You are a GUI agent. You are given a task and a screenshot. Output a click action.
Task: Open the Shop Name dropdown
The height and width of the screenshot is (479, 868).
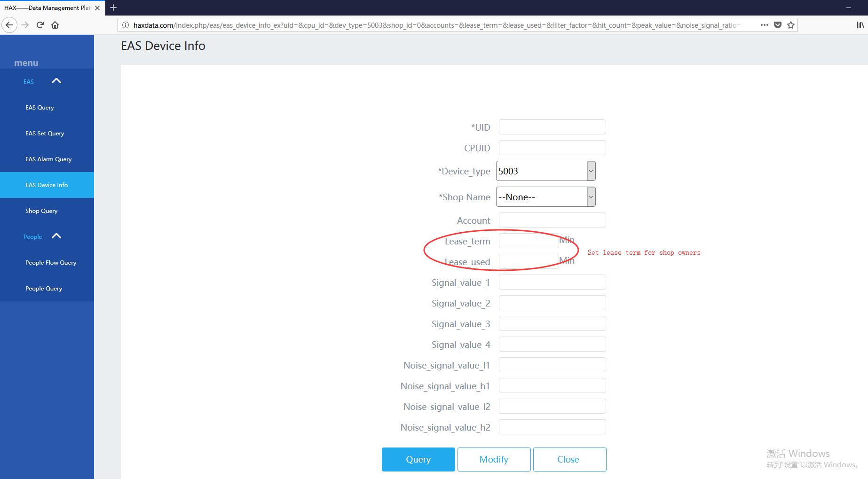point(546,197)
